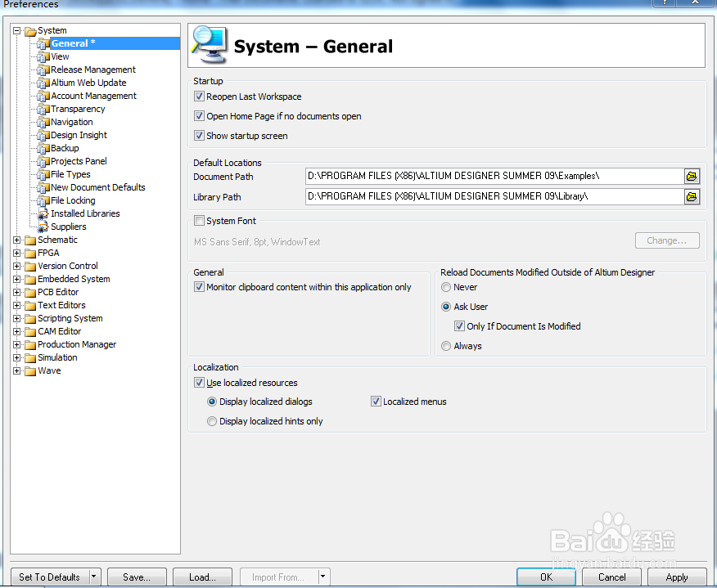
Task: Expand the Scripting System tree node
Action: point(17,319)
